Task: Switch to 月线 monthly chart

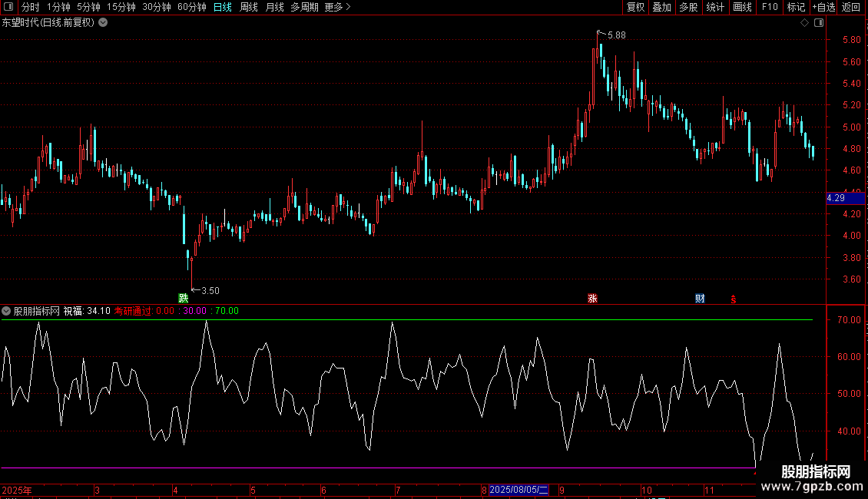Action: click(274, 7)
